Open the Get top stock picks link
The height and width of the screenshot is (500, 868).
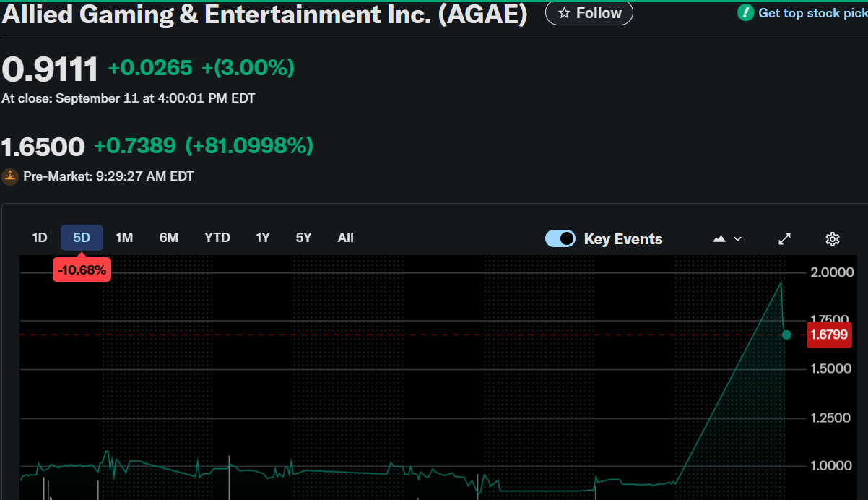pyautogui.click(x=812, y=13)
